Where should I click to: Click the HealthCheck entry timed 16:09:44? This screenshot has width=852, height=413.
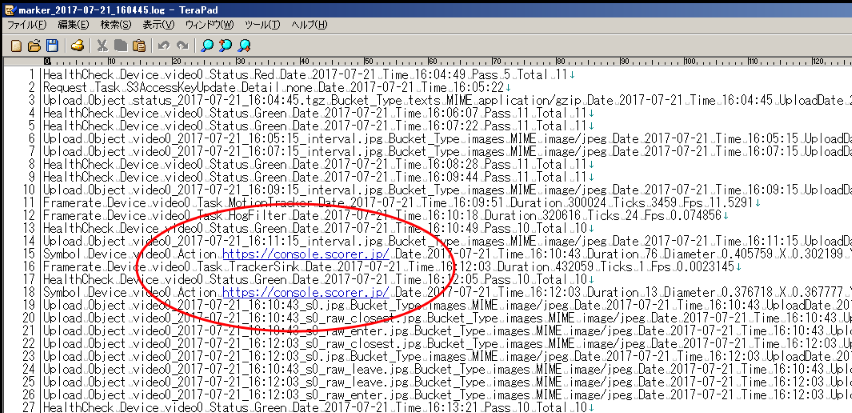pos(318,177)
